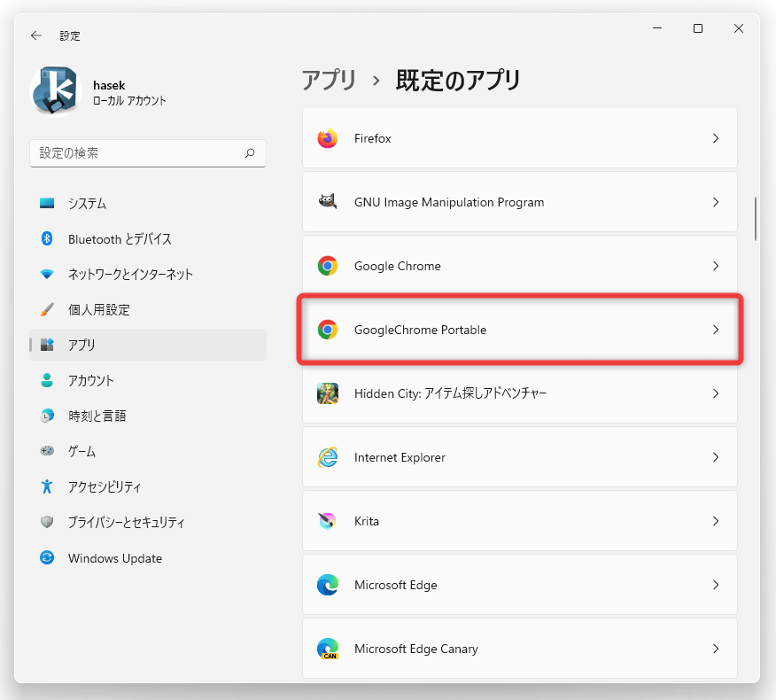Select the Krita label

[366, 521]
